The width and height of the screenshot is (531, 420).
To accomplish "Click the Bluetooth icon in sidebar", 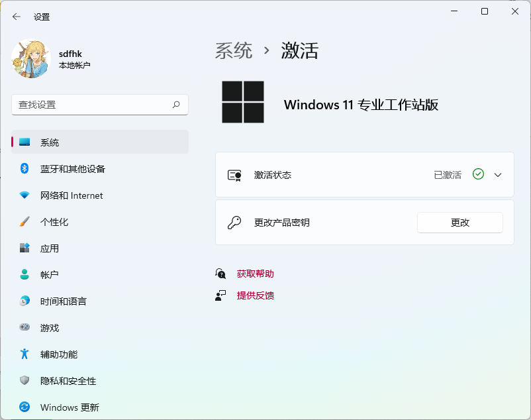I will point(24,168).
